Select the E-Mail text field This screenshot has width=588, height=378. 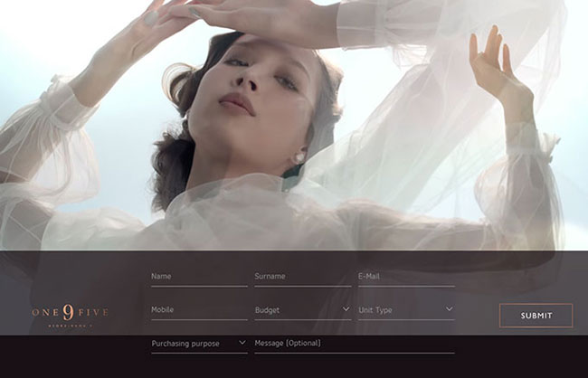[405, 277]
